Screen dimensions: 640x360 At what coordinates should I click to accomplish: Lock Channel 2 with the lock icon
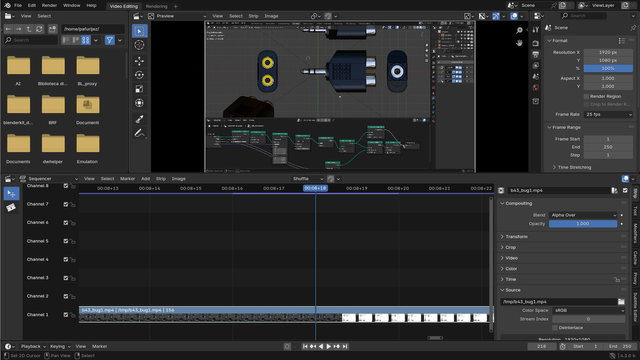click(73, 297)
